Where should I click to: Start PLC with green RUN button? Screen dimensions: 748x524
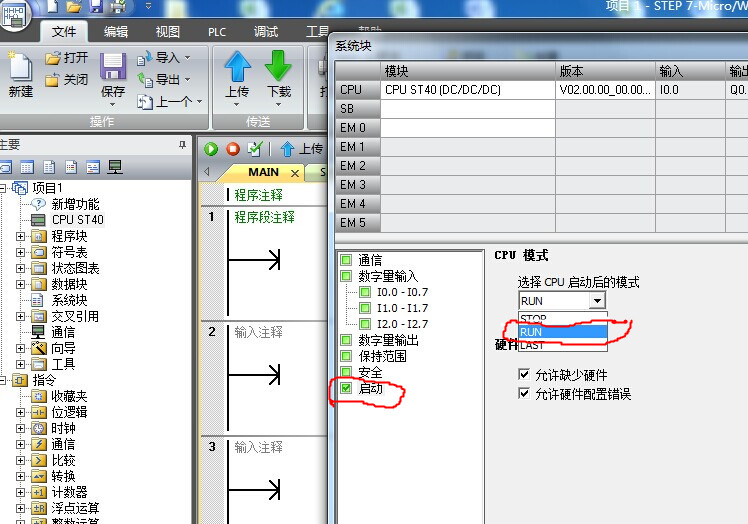coord(211,149)
